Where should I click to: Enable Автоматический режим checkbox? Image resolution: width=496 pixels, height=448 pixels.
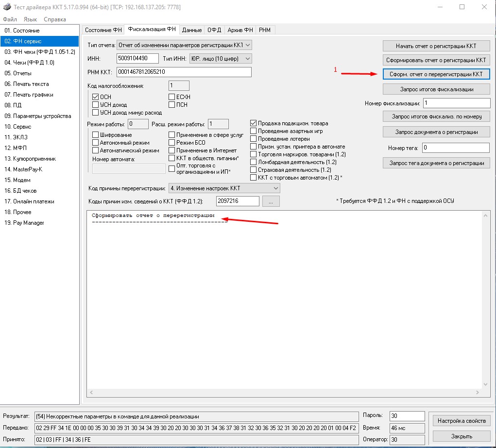tap(96, 150)
